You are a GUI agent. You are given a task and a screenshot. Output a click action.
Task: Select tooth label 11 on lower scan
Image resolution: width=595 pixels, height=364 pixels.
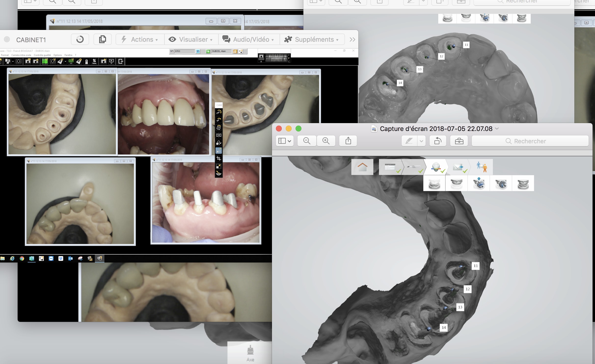[475, 266]
